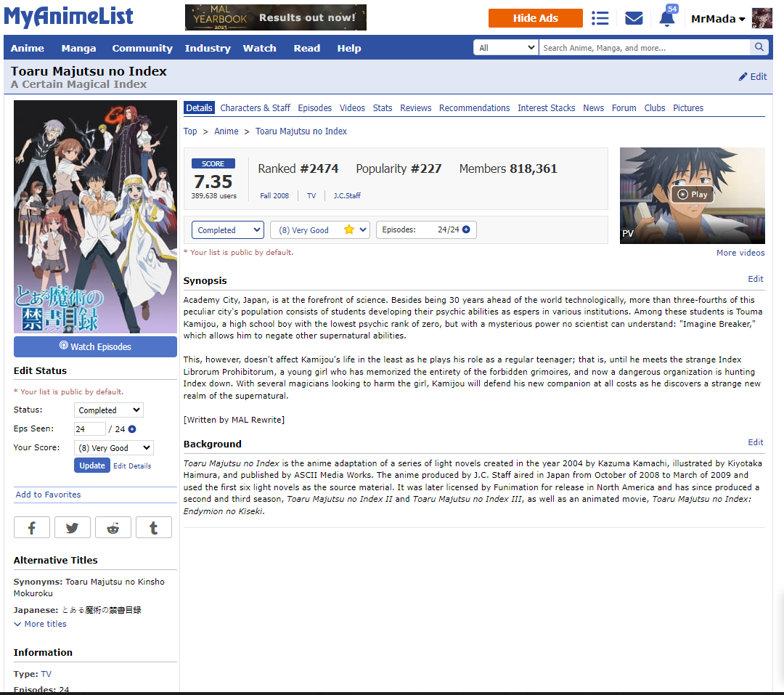784x695 pixels.
Task: Click Toaru Majutsu no Index breadcrumb link
Action: [x=301, y=131]
